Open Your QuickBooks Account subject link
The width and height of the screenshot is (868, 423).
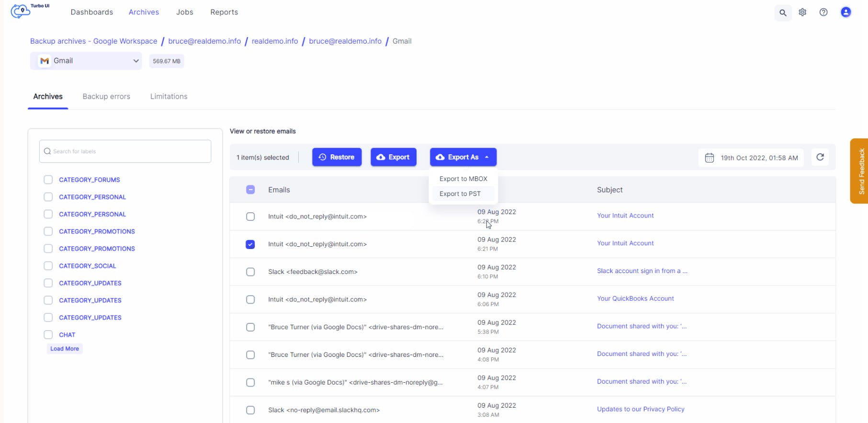[635, 298]
